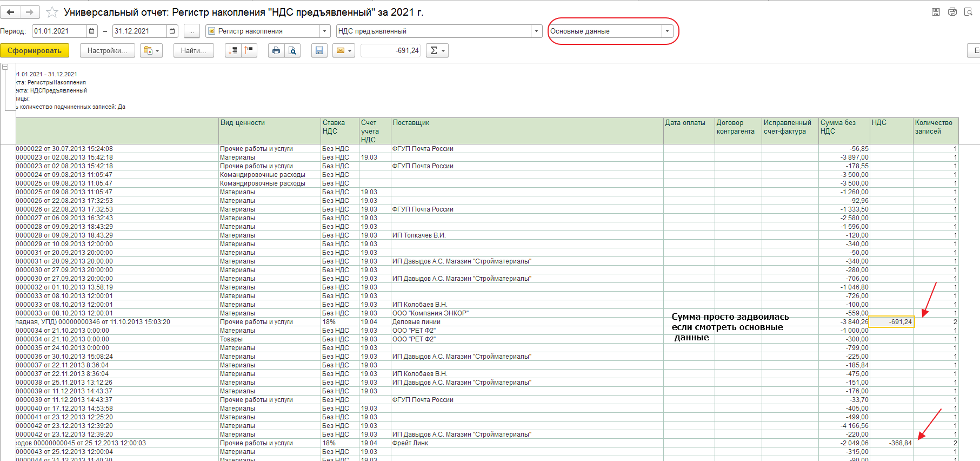Image resolution: width=980 pixels, height=461 pixels.
Task: Click the forward navigation arrow
Action: 30,12
